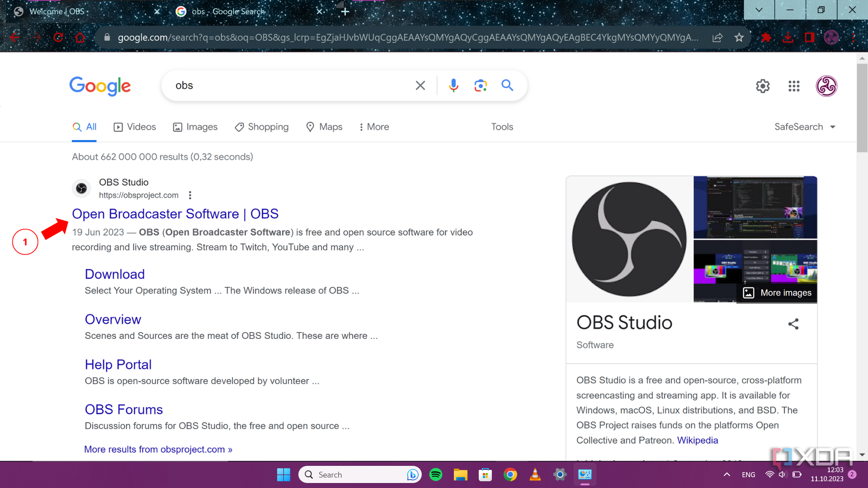Clear the search query with the X icon
The image size is (868, 488).
click(420, 85)
